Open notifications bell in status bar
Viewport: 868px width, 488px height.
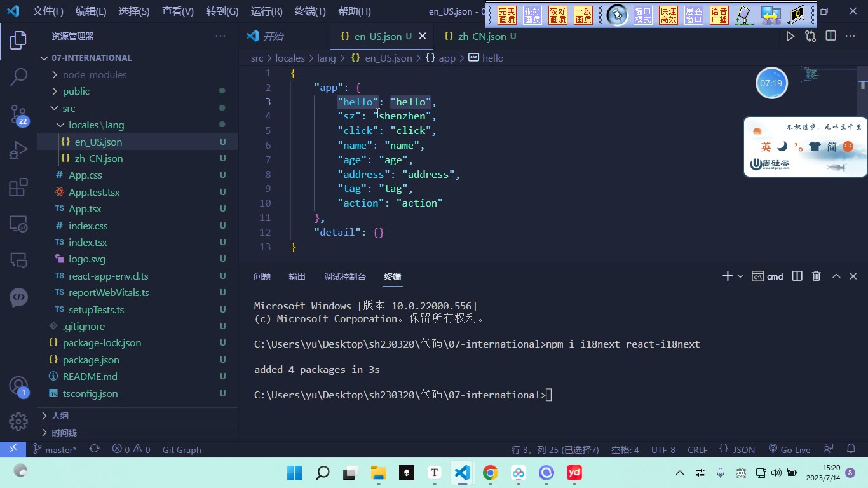point(852,449)
